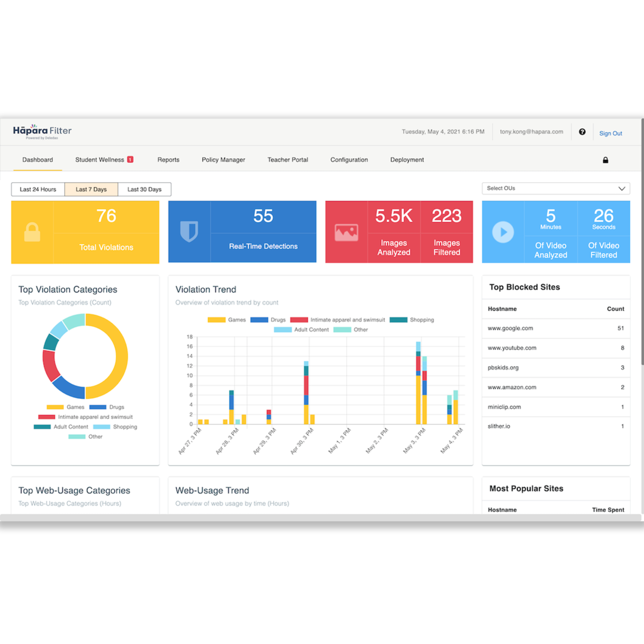Screen dimensions: 644x644
Task: Click the lock icon at right of navigation bar
Action: pos(605,159)
